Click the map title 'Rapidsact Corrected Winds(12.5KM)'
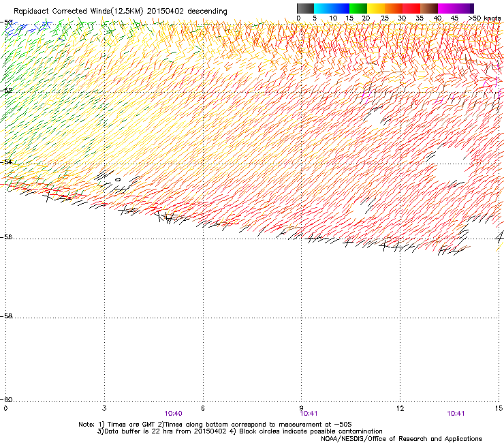 78,12
